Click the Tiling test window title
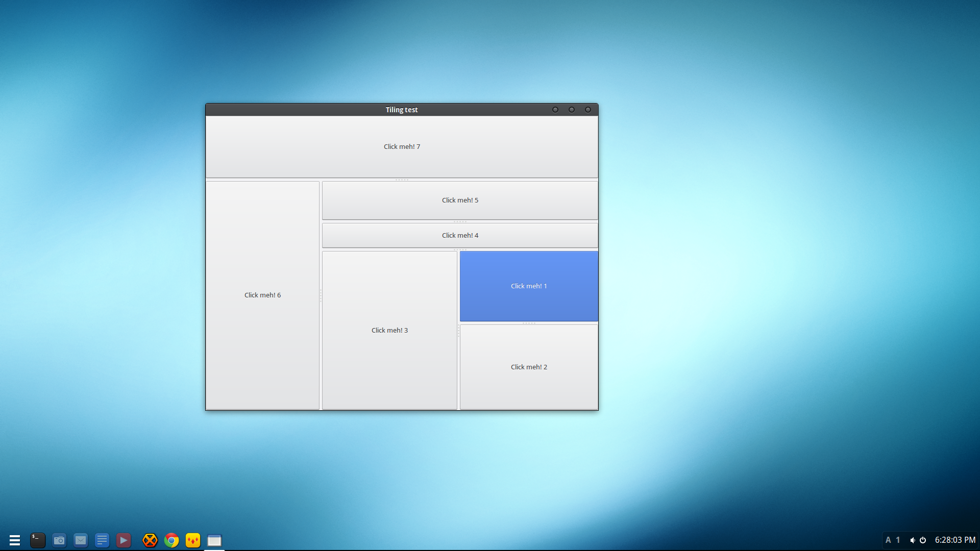 point(402,110)
